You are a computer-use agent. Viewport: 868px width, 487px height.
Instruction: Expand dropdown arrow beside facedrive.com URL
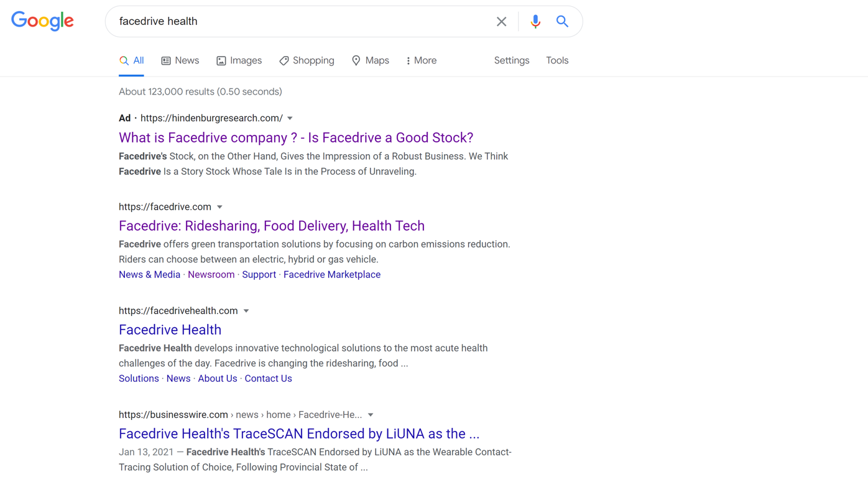click(219, 207)
